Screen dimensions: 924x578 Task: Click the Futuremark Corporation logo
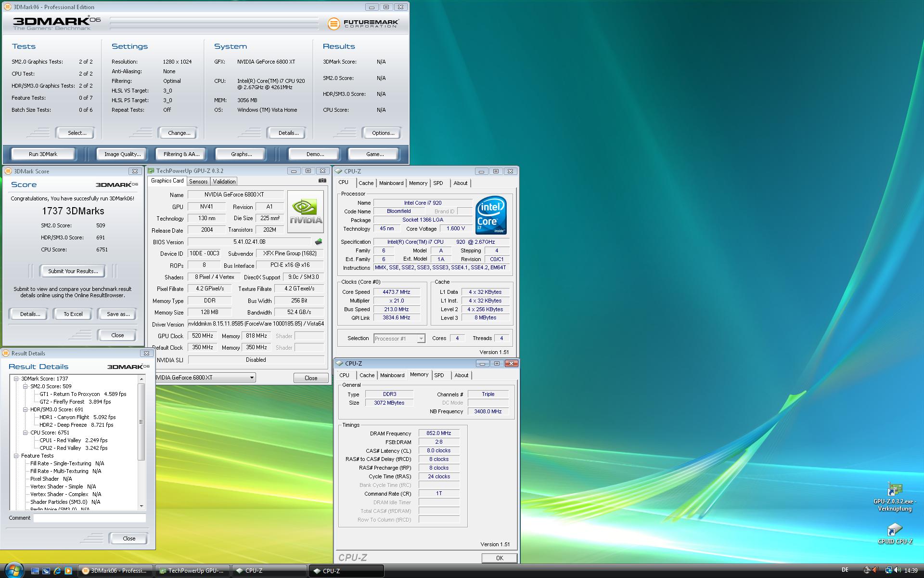point(363,23)
